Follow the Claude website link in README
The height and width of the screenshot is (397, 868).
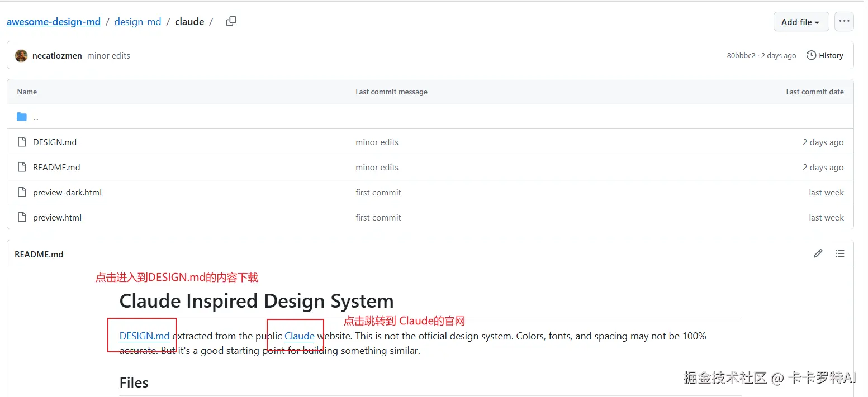(x=300, y=336)
